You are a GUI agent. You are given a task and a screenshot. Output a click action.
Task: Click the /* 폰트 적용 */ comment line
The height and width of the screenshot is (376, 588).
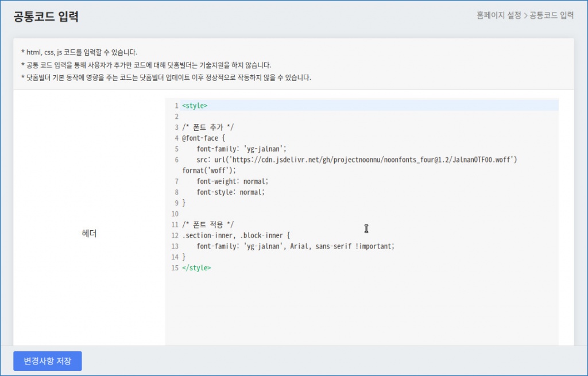(x=208, y=224)
